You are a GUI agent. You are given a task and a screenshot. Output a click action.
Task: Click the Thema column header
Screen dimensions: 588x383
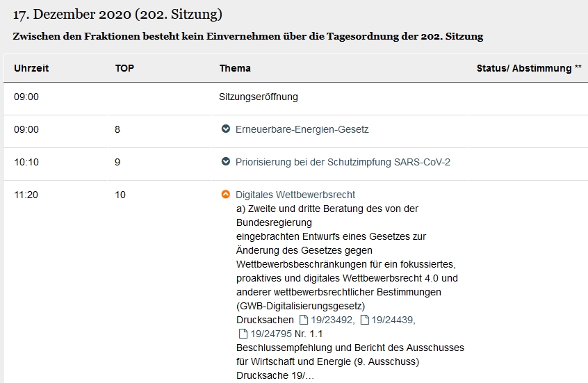(x=235, y=68)
